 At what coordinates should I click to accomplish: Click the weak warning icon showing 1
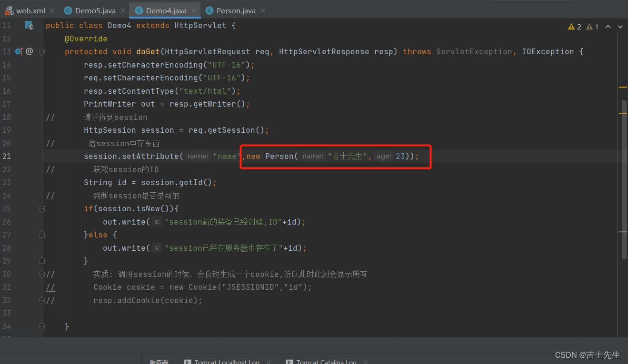(589, 27)
